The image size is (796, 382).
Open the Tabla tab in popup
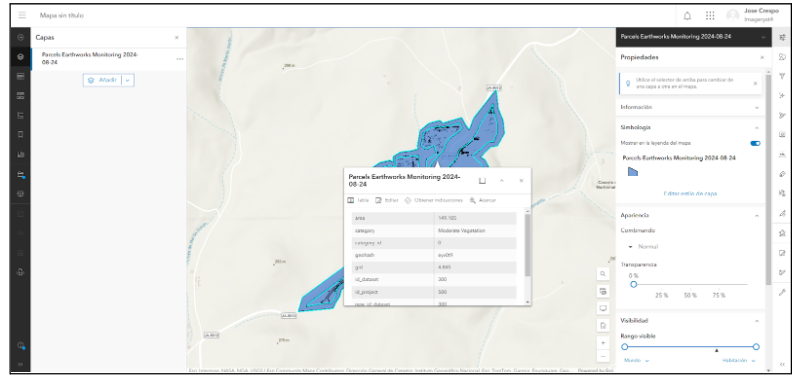[358, 200]
